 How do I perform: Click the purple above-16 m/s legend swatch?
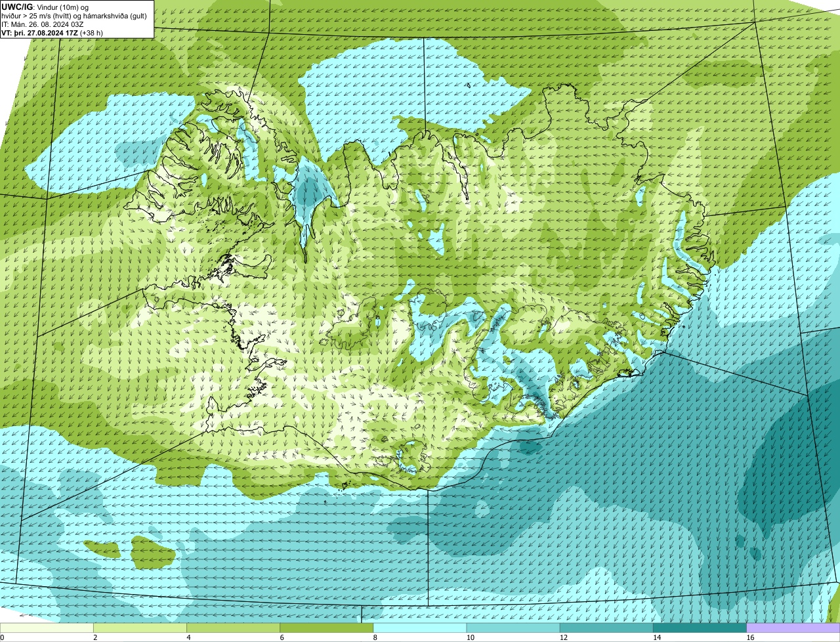pyautogui.click(x=793, y=628)
